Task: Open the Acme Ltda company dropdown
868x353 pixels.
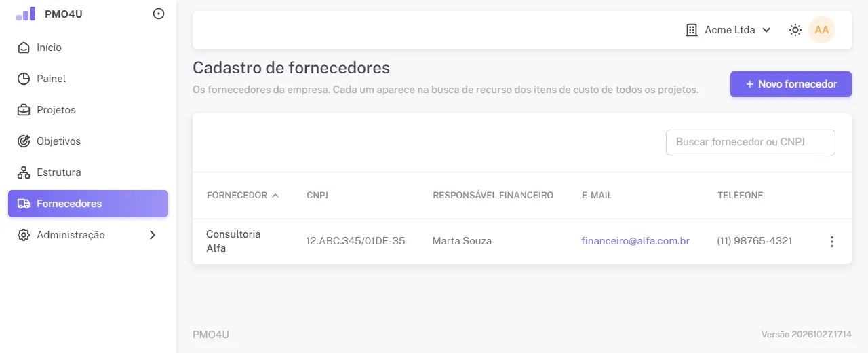Action: [x=728, y=30]
